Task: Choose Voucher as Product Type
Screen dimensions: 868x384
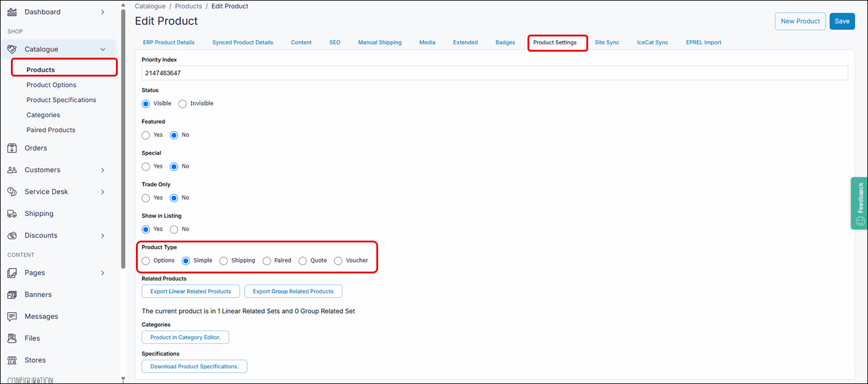Action: [x=338, y=261]
